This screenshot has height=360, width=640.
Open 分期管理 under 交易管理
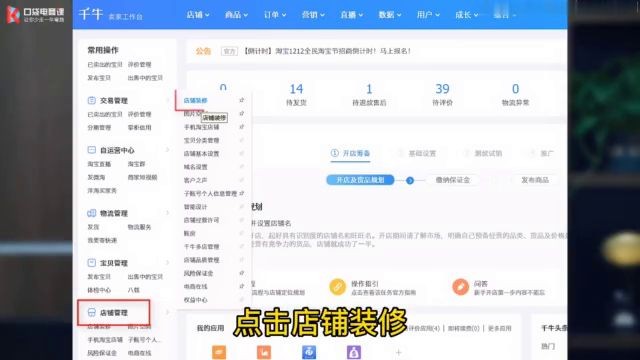coord(99,127)
